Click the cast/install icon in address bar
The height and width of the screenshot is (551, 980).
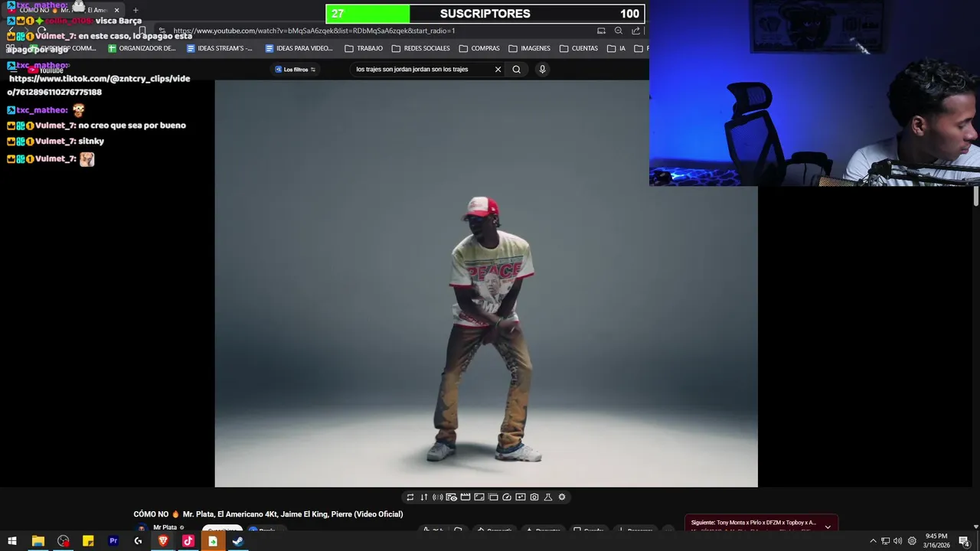point(601,31)
